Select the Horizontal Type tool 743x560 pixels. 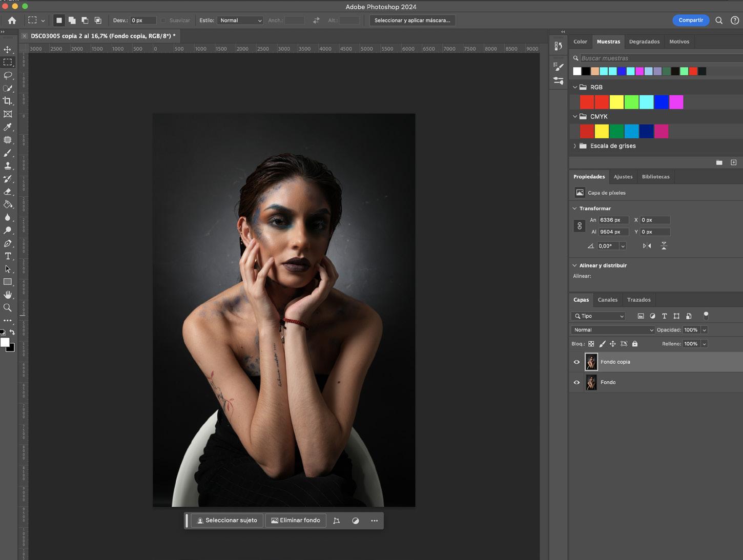[8, 256]
